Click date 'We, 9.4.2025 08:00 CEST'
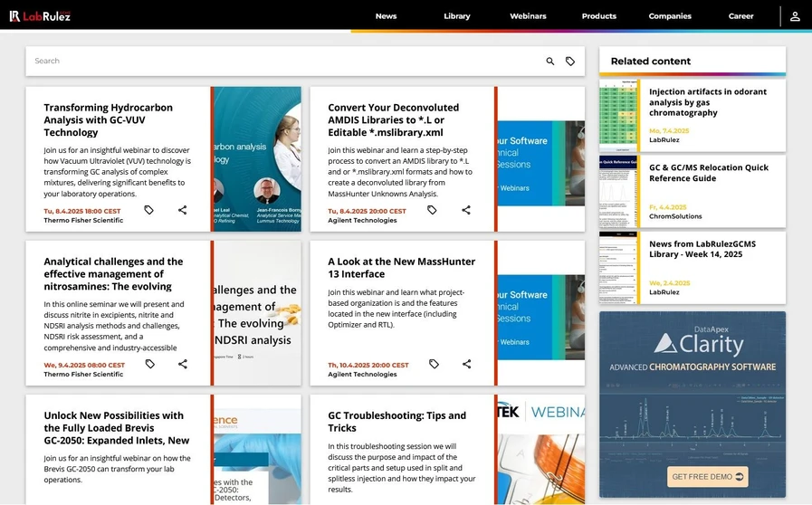This screenshot has height=505, width=812. (84, 365)
